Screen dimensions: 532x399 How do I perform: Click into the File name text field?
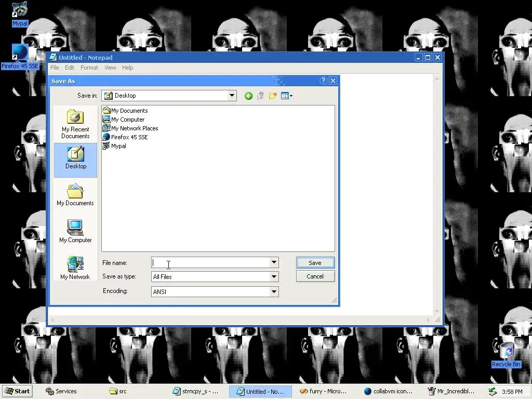[x=211, y=262]
